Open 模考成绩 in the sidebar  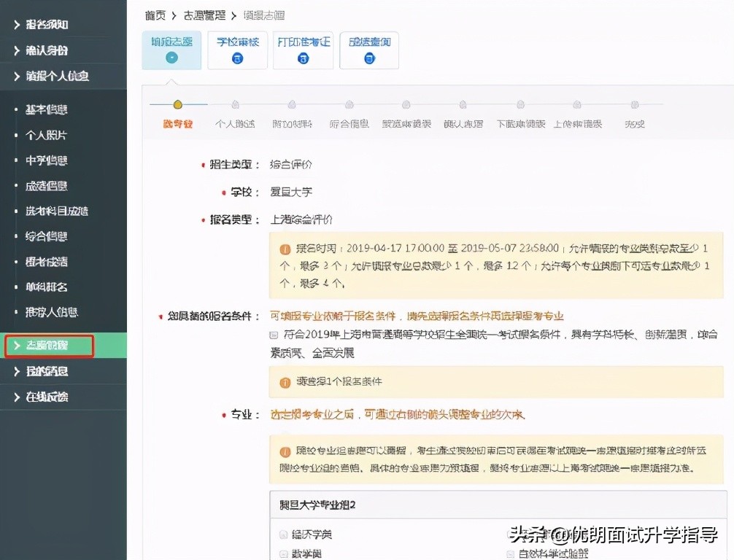pos(47,262)
